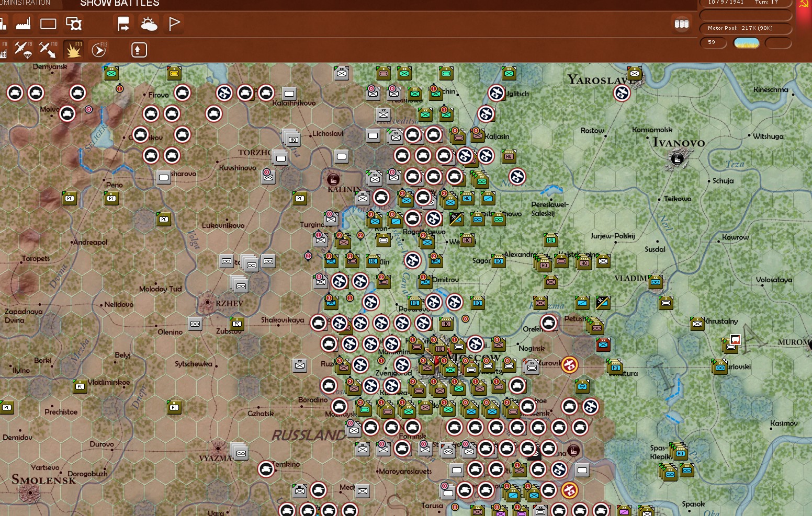Select the Smolensk city marker

point(30,492)
